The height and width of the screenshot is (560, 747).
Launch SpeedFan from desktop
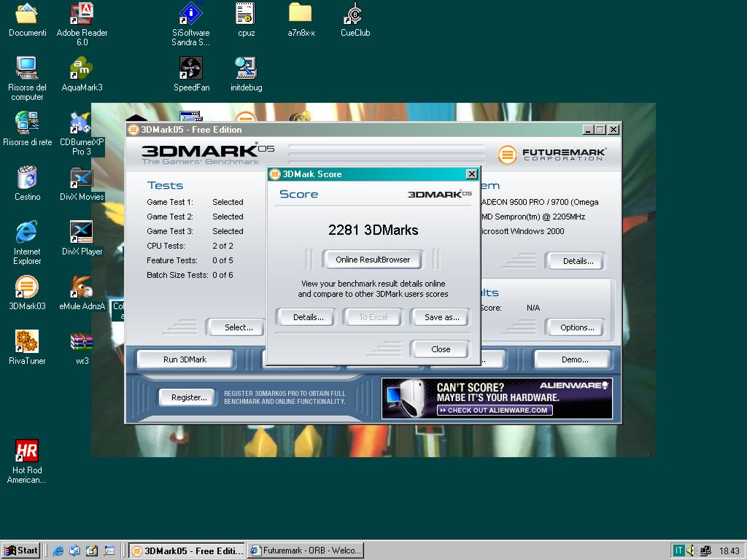(191, 74)
